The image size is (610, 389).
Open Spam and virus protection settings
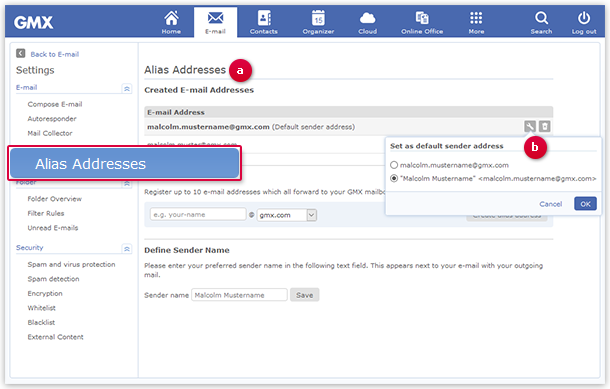[72, 264]
